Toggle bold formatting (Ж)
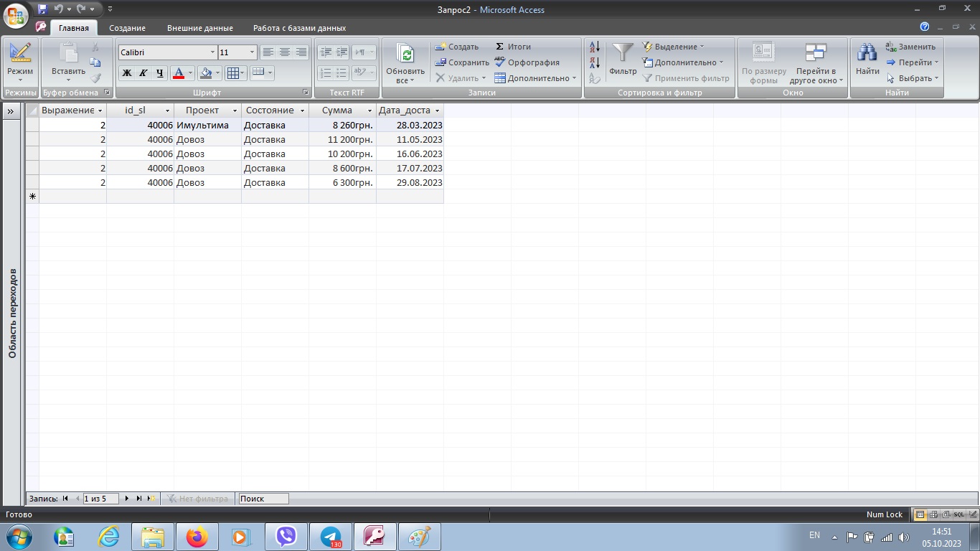 (x=127, y=73)
